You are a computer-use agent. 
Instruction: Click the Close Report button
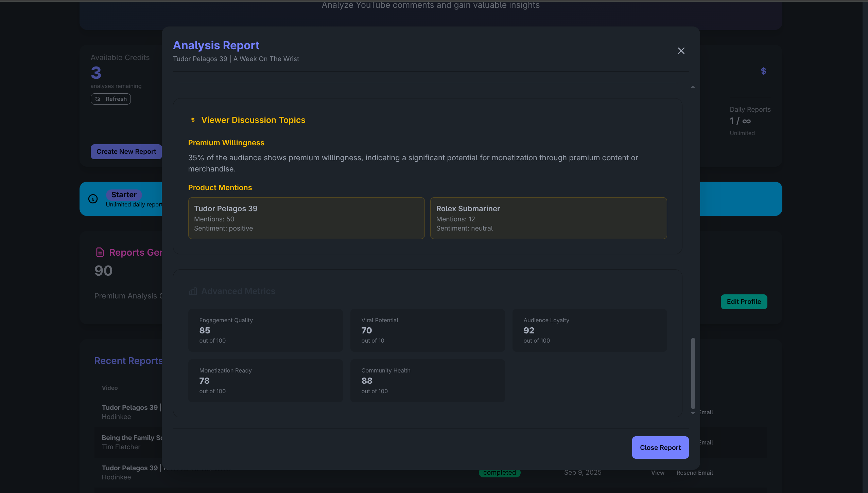pyautogui.click(x=660, y=448)
